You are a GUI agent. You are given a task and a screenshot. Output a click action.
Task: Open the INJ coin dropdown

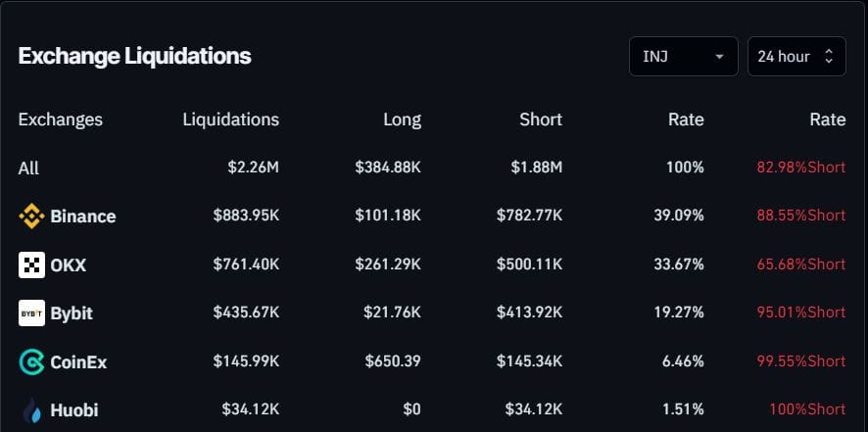pos(683,57)
